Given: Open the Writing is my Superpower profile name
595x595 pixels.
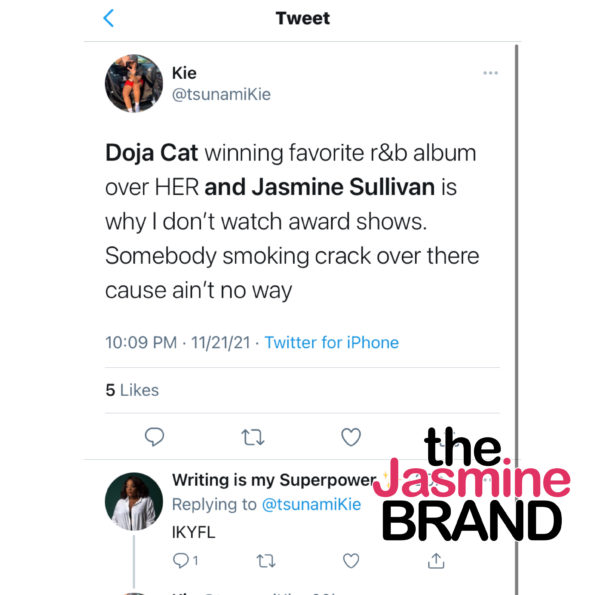Looking at the screenshot, I should (274, 480).
